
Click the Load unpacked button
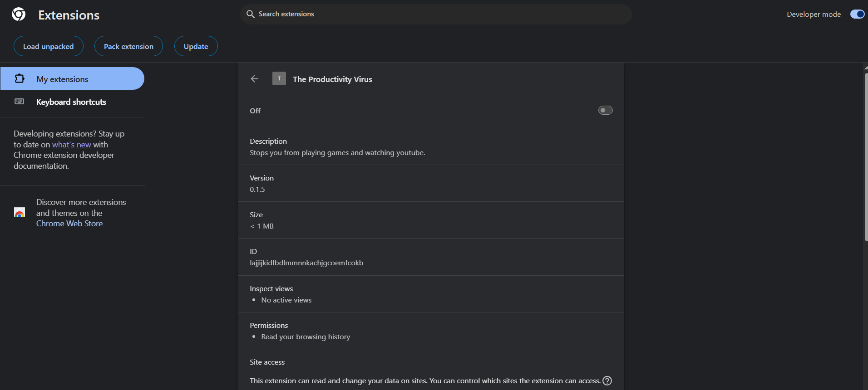pyautogui.click(x=49, y=46)
